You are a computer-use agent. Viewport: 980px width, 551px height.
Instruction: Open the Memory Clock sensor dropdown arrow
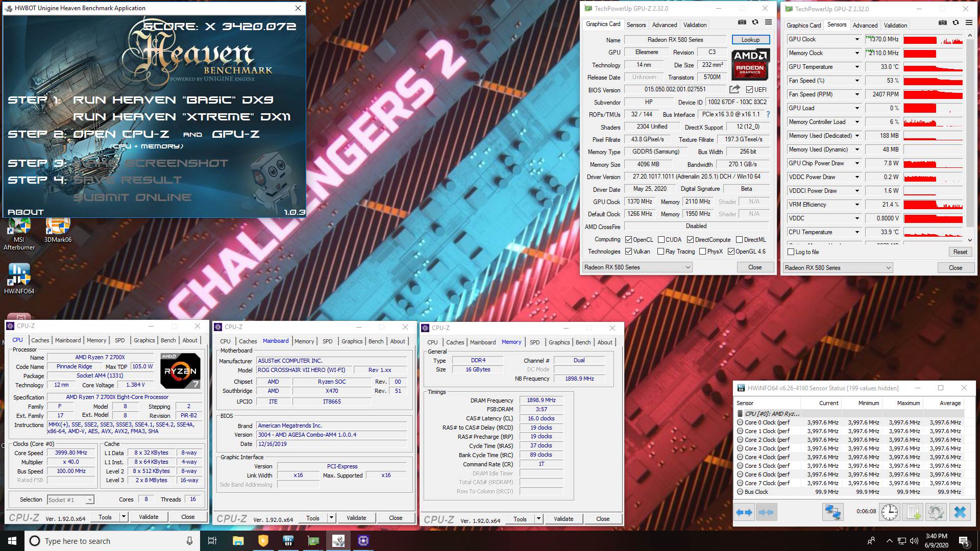[x=857, y=53]
